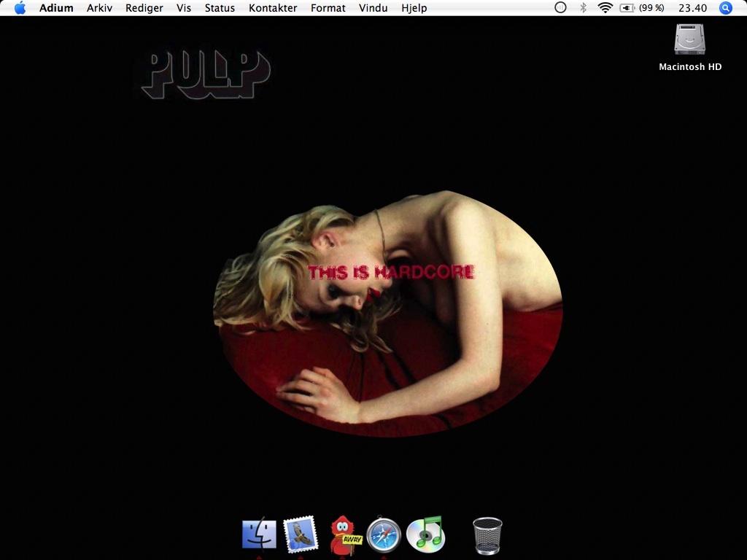Open Mail from the Dock
747x560 pixels.
300,534
